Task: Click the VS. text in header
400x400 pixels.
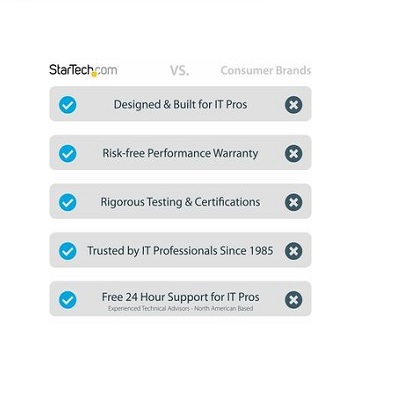Action: click(x=179, y=70)
